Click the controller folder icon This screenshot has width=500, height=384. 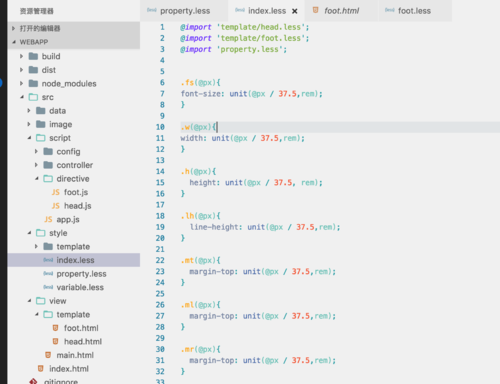coord(48,165)
